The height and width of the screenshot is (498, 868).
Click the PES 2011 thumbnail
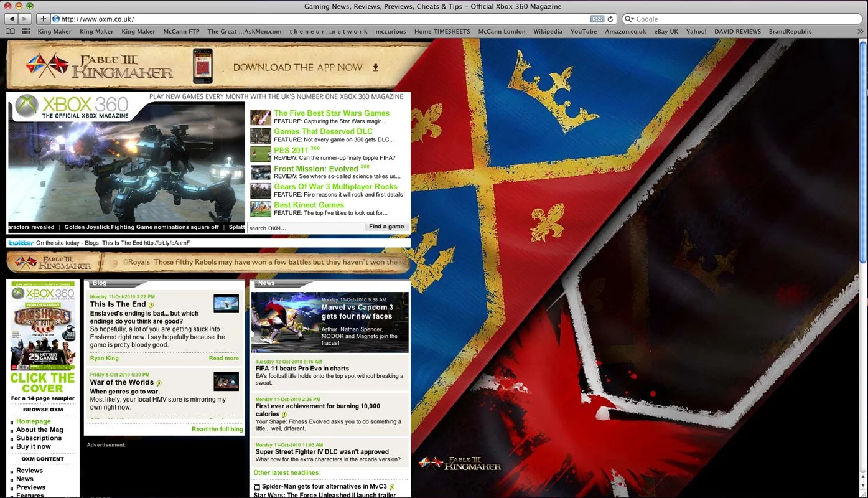tap(261, 154)
